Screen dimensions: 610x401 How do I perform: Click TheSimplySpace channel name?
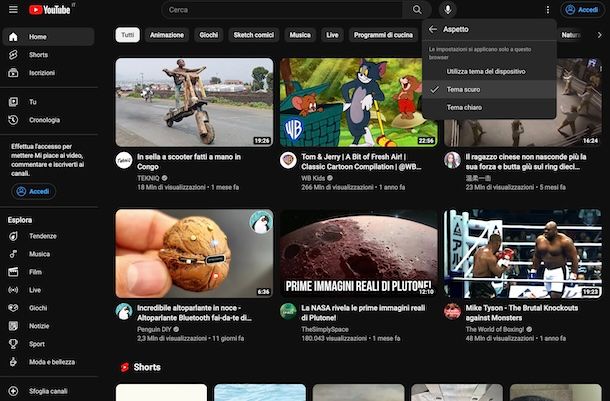point(325,329)
